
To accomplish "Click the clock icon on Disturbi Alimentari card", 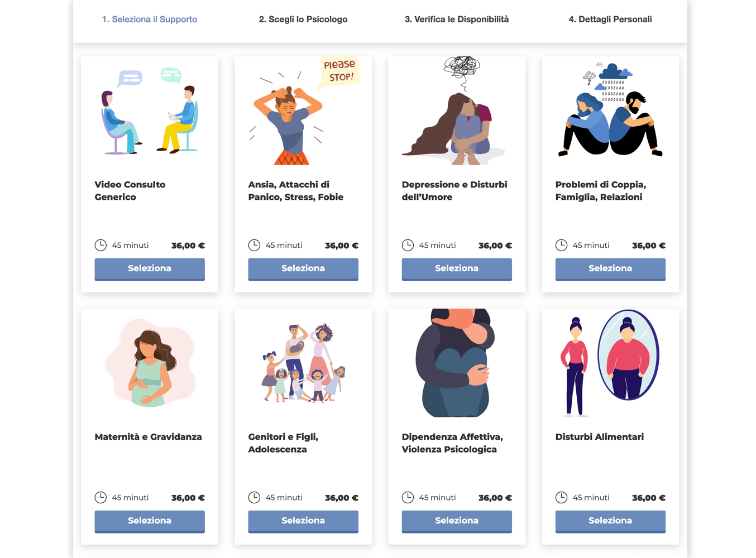I will pos(561,497).
